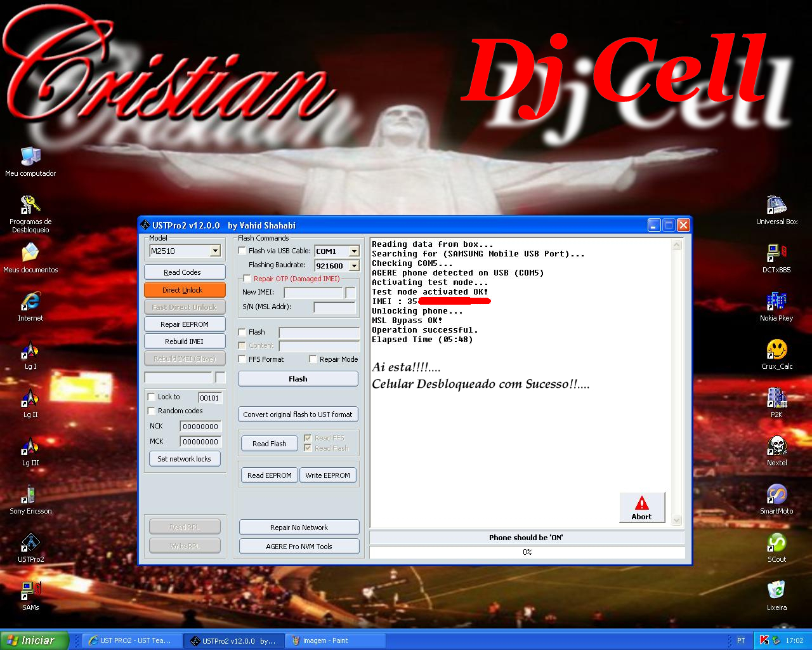Click Set network locks button
This screenshot has width=812, height=650.
tap(185, 459)
